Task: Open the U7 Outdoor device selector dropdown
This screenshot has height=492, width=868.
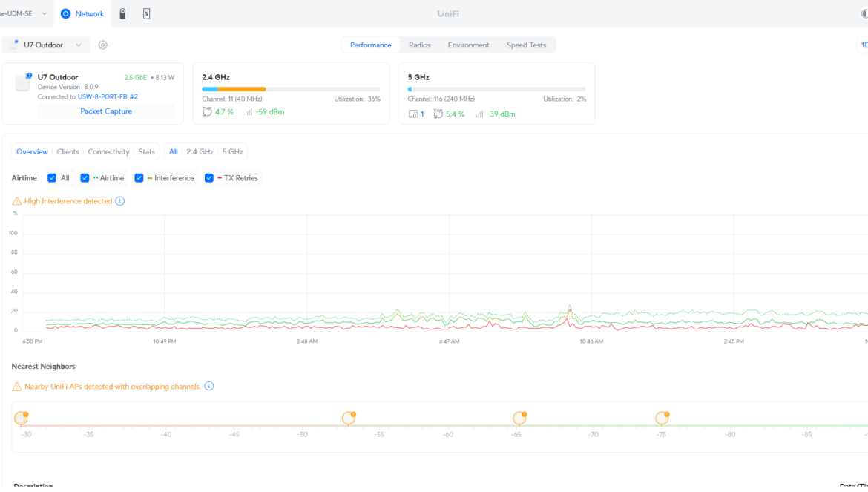Action: (x=46, y=45)
